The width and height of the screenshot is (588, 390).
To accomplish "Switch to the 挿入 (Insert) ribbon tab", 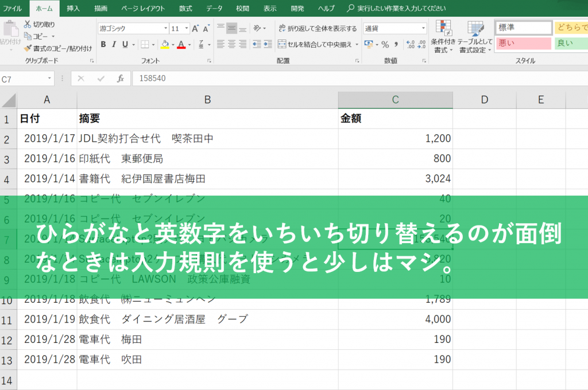I will tap(73, 8).
